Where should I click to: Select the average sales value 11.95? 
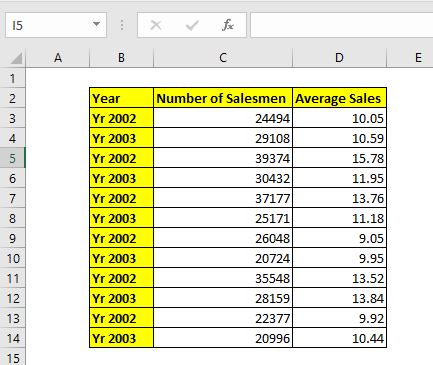click(x=339, y=178)
